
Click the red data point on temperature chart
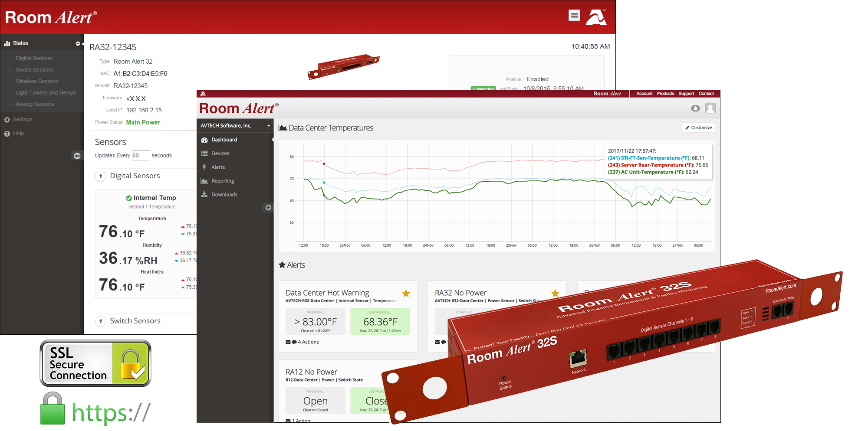click(x=324, y=164)
